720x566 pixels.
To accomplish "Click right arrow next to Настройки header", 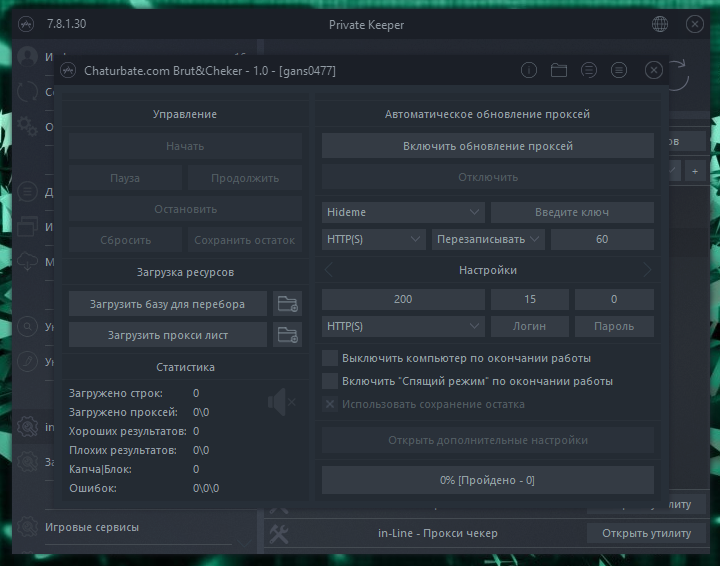I will pyautogui.click(x=647, y=270).
